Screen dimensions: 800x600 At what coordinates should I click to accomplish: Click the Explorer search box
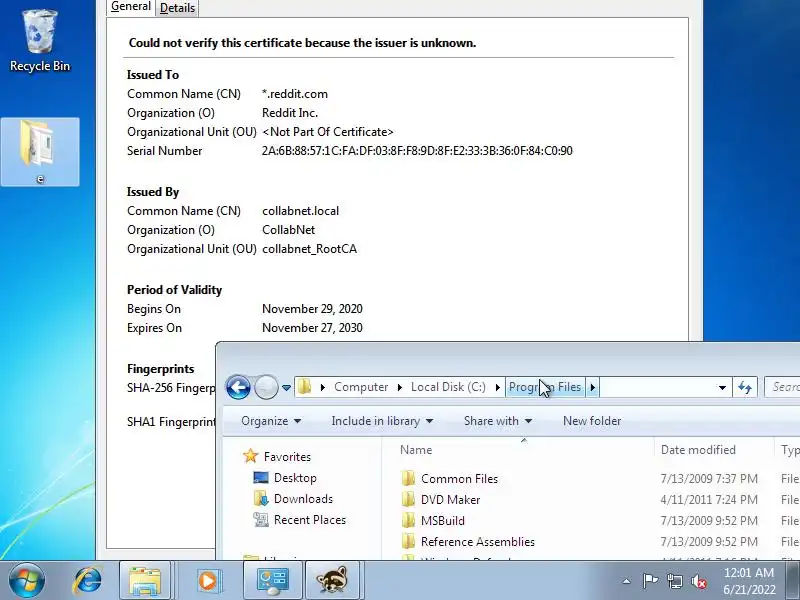[x=783, y=387]
